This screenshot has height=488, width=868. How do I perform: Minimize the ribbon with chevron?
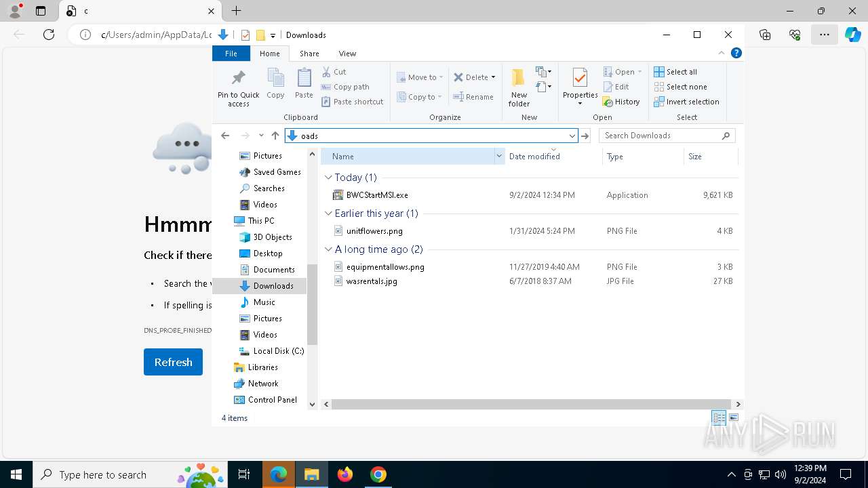point(722,53)
